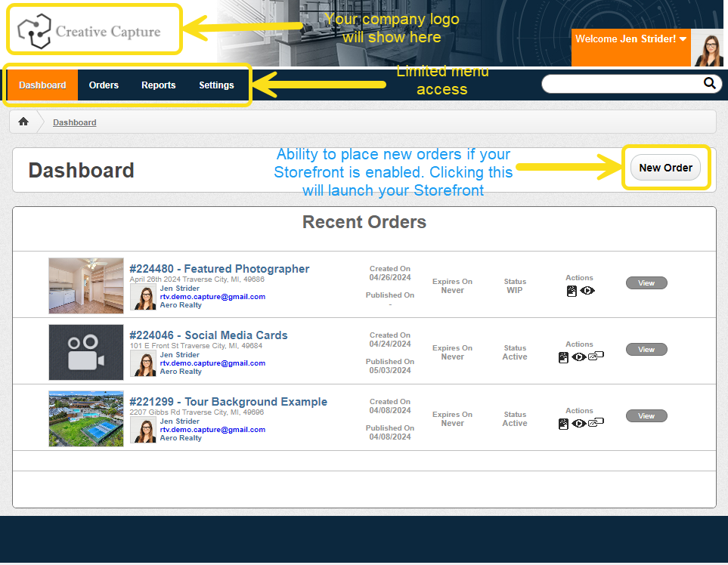
Task: Click the email link under order #224480
Action: 212,296
